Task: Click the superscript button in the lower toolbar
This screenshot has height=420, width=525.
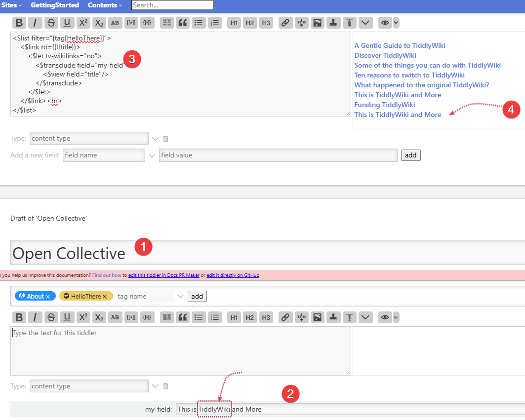Action: click(83, 317)
